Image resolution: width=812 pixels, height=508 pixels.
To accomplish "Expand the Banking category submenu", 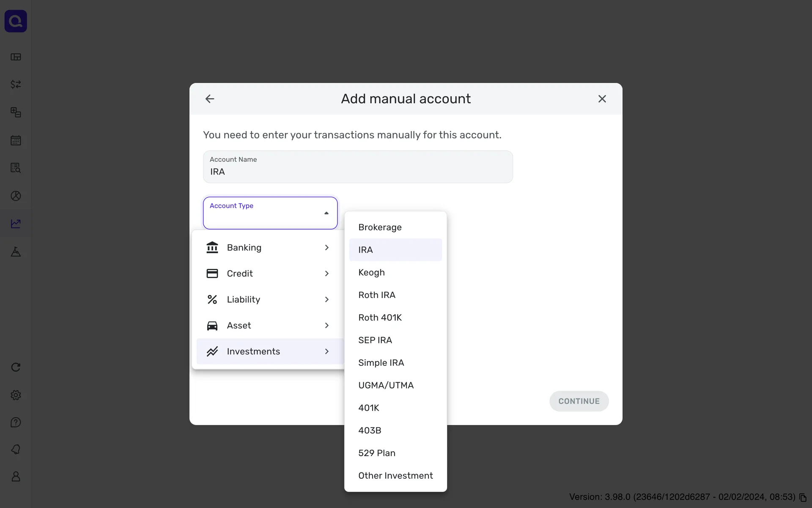I will tap(268, 248).
